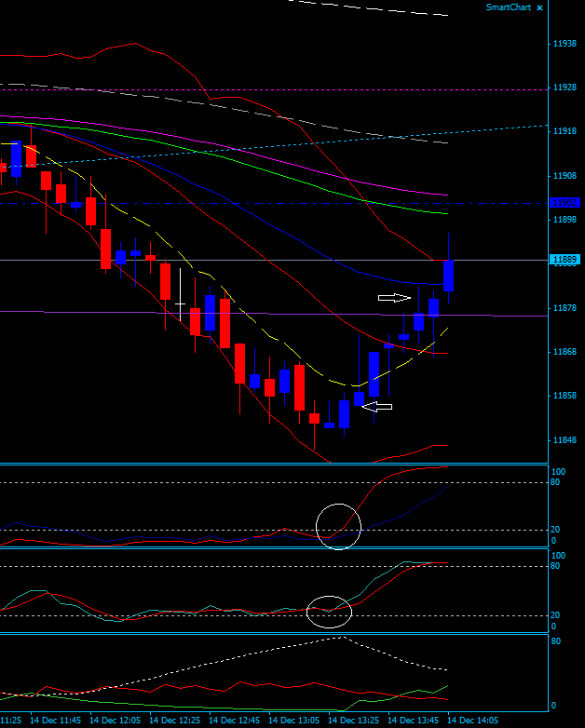
Task: Click the 14 Dec 12:45 time label
Action: coord(233,721)
